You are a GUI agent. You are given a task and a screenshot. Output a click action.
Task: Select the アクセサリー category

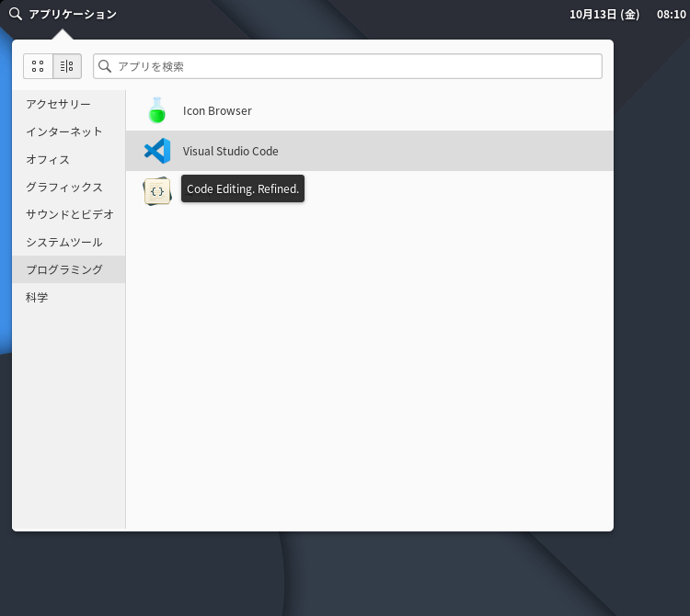click(x=69, y=104)
